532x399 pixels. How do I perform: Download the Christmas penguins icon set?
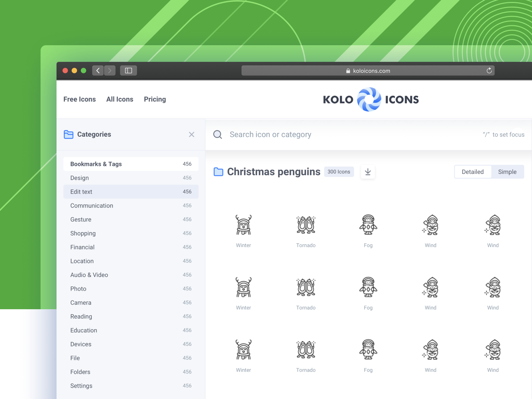pos(368,172)
